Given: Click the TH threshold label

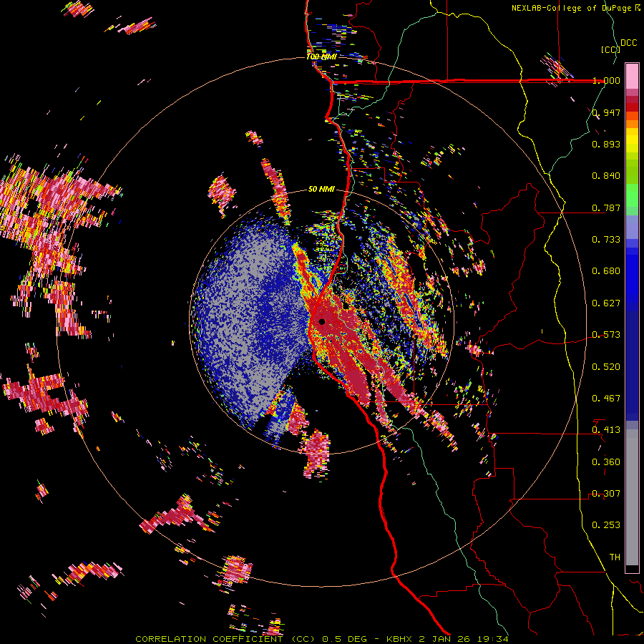Looking at the screenshot, I should [x=615, y=557].
